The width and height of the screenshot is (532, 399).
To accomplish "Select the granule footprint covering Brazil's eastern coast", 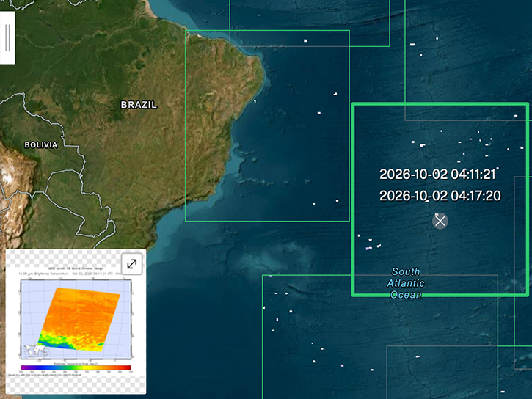I will point(267,125).
